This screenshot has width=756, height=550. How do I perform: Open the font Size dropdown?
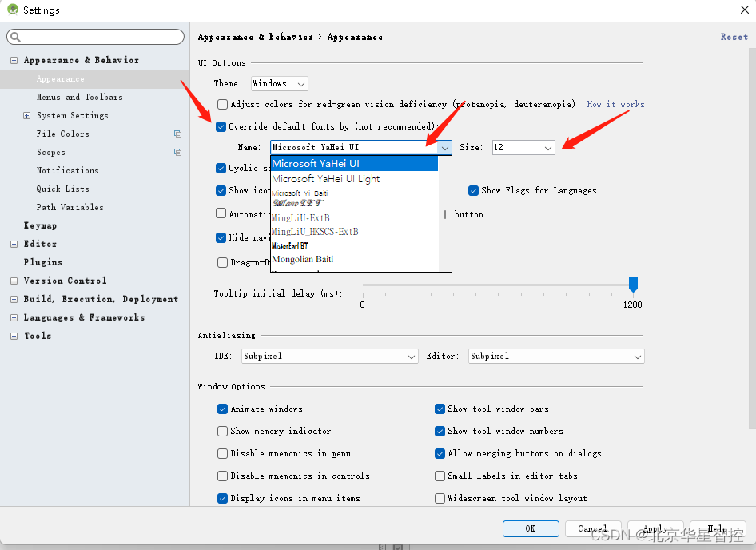coord(523,148)
